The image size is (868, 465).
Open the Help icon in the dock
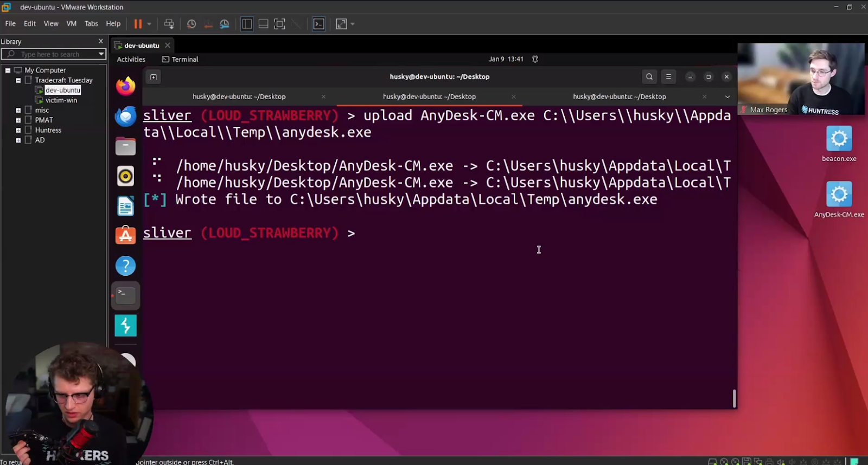pos(126,266)
